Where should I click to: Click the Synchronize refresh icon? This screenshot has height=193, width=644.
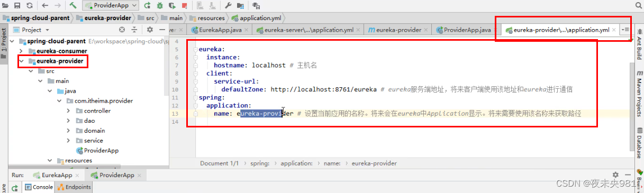click(x=29, y=5)
